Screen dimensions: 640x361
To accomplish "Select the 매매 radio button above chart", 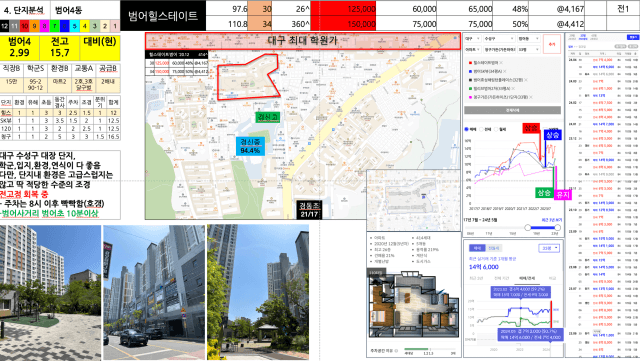I will 467,129.
